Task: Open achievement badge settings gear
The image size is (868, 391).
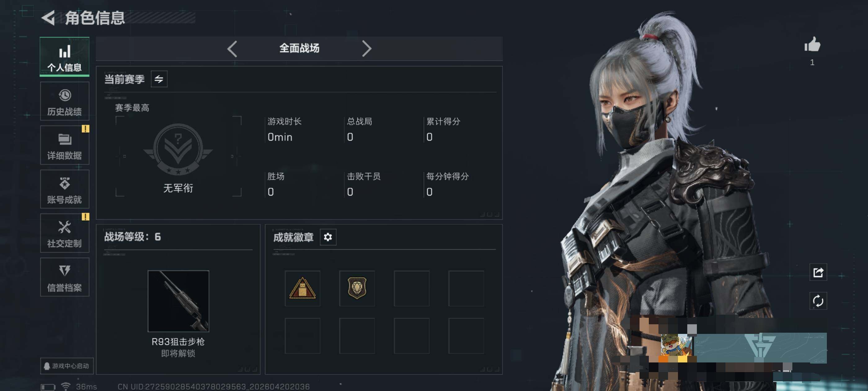Action: tap(328, 237)
